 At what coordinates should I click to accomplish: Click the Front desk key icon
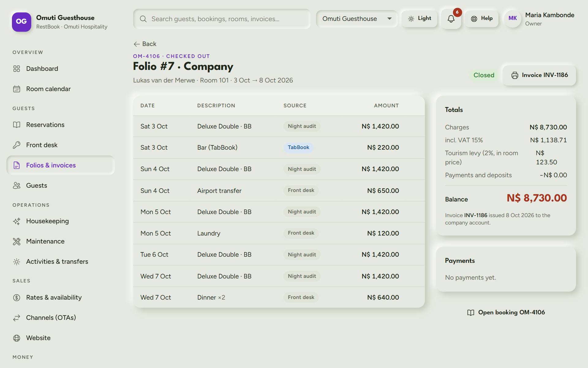[17, 145]
